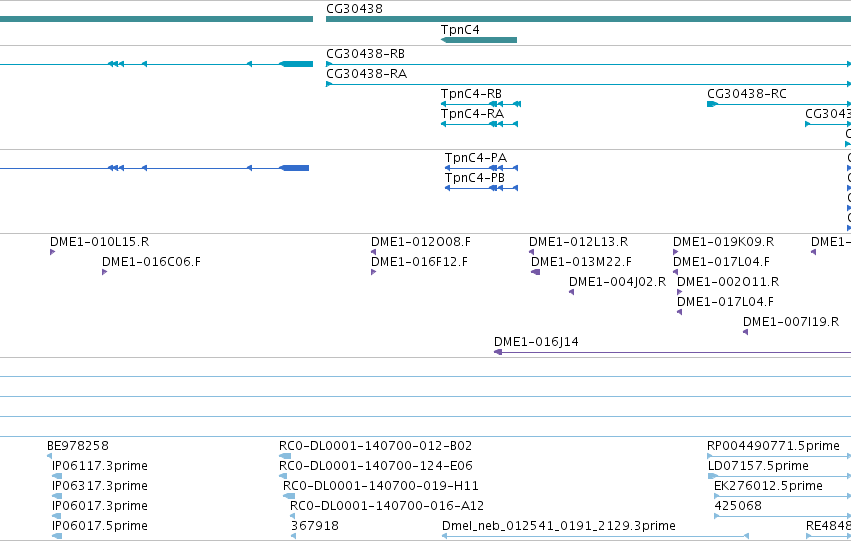Click the CG30438-RC transcript start block
The height and width of the screenshot is (541, 851).
(712, 104)
